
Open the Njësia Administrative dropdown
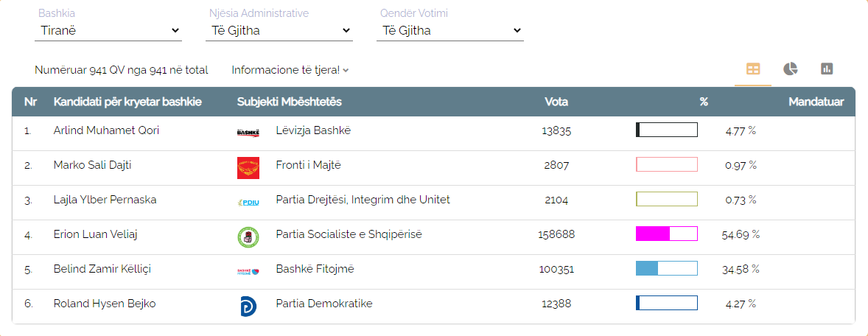(279, 31)
